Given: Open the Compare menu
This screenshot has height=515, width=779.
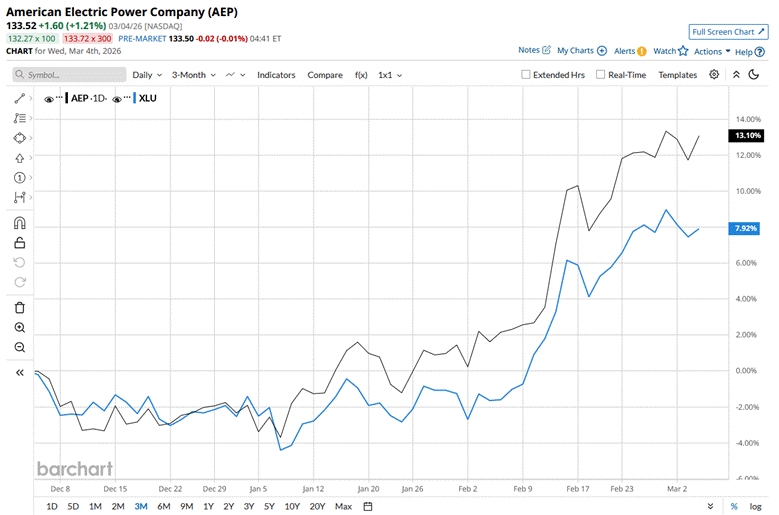Looking at the screenshot, I should click(325, 75).
